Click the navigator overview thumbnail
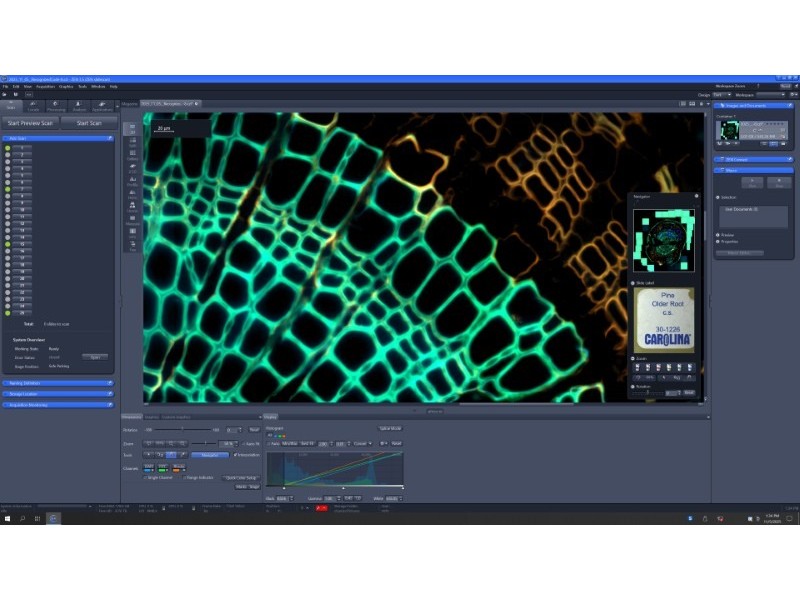Screen dimensions: 800x600 click(x=664, y=240)
